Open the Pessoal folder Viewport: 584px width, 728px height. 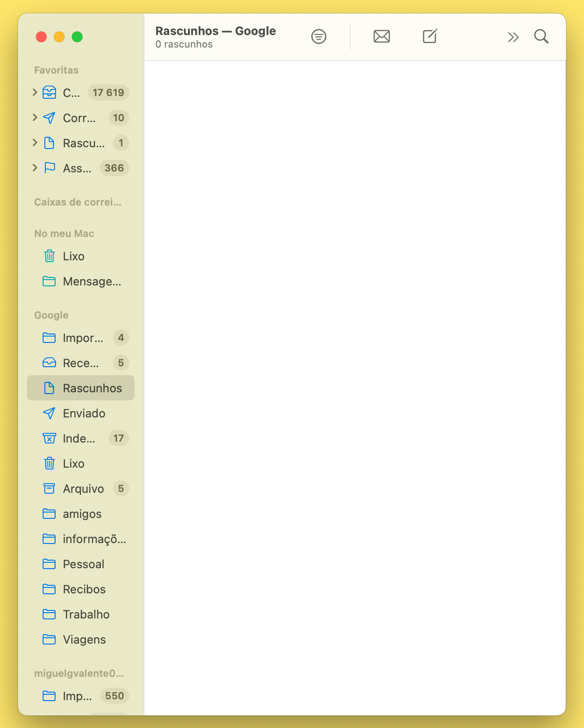(x=81, y=564)
